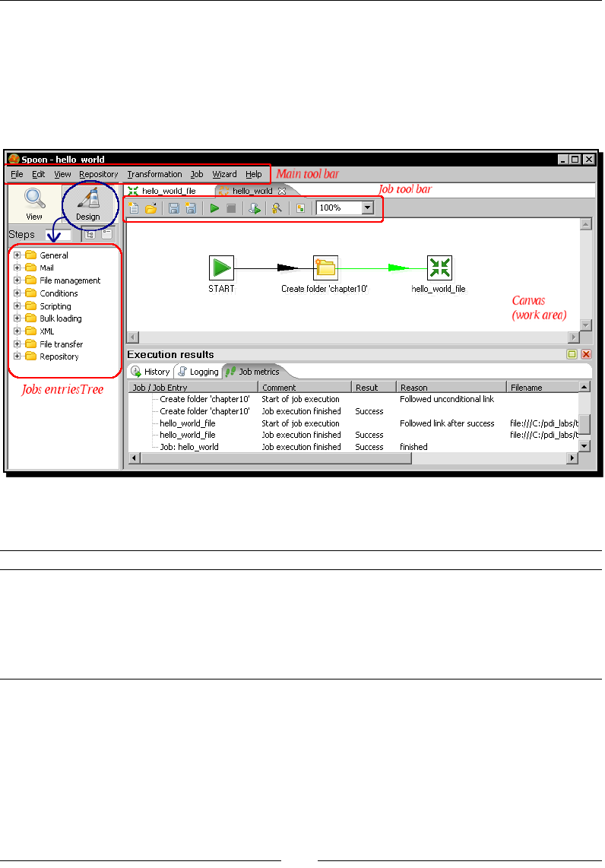Expand the XML folder
Viewport: 605px width, 868px height.
tap(17, 331)
